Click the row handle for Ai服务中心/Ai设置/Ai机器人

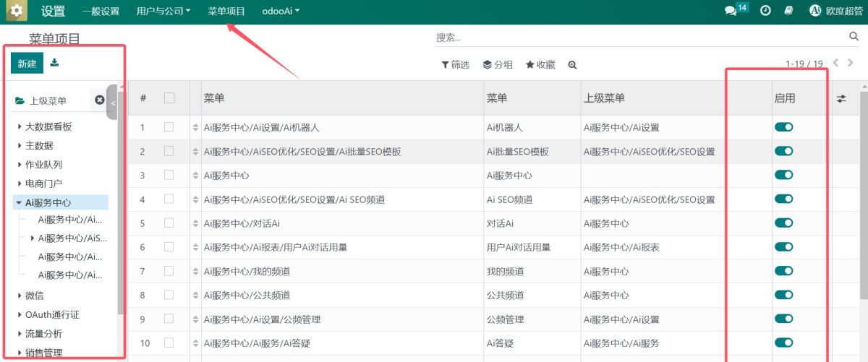(x=195, y=127)
